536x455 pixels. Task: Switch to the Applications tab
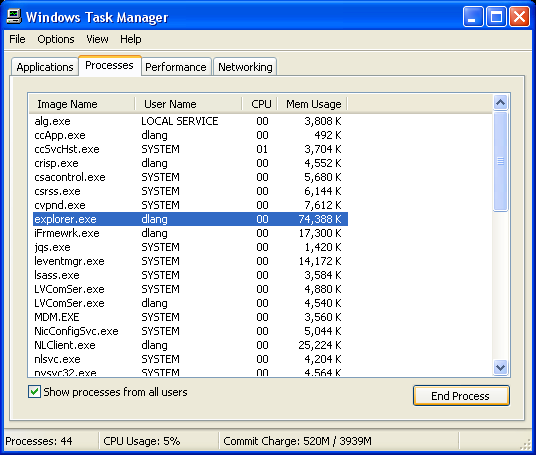pos(45,67)
